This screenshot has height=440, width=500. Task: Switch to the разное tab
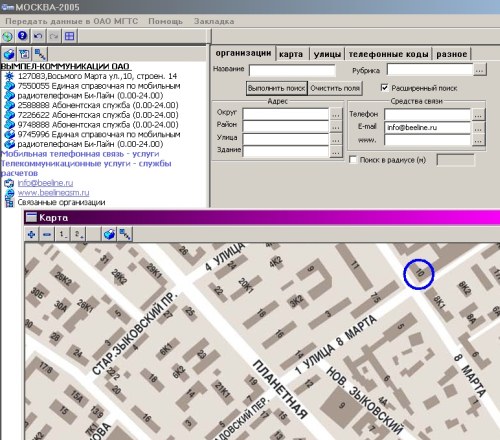tap(452, 54)
